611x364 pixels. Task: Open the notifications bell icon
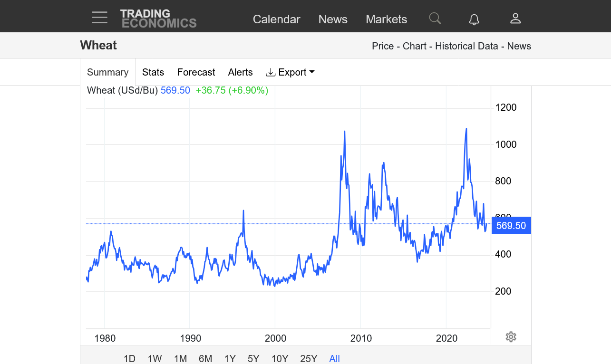coord(474,19)
